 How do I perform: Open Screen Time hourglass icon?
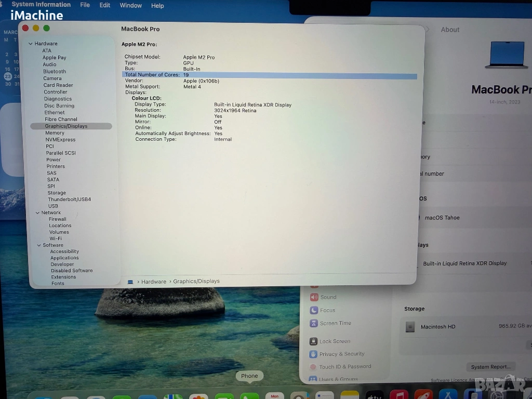pos(314,323)
